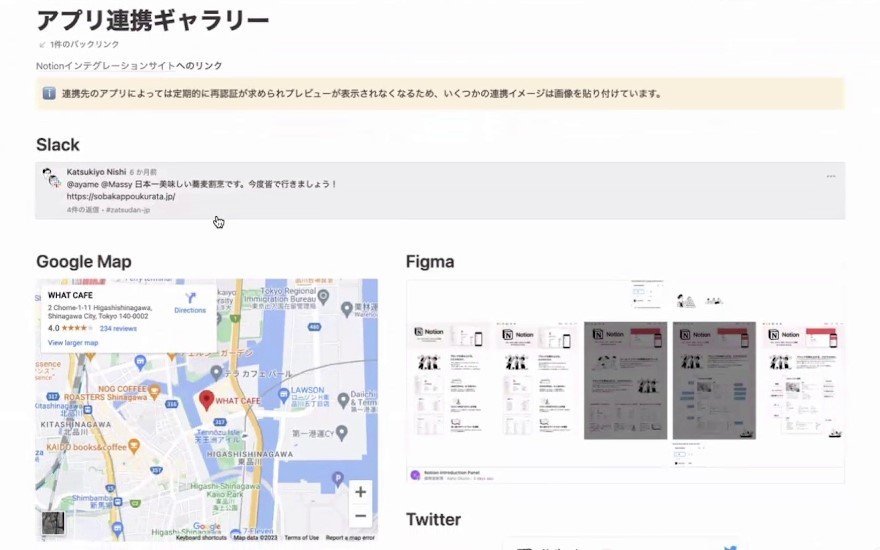Image resolution: width=880 pixels, height=550 pixels.
Task: Click the info icon in the callout
Action: click(x=49, y=93)
